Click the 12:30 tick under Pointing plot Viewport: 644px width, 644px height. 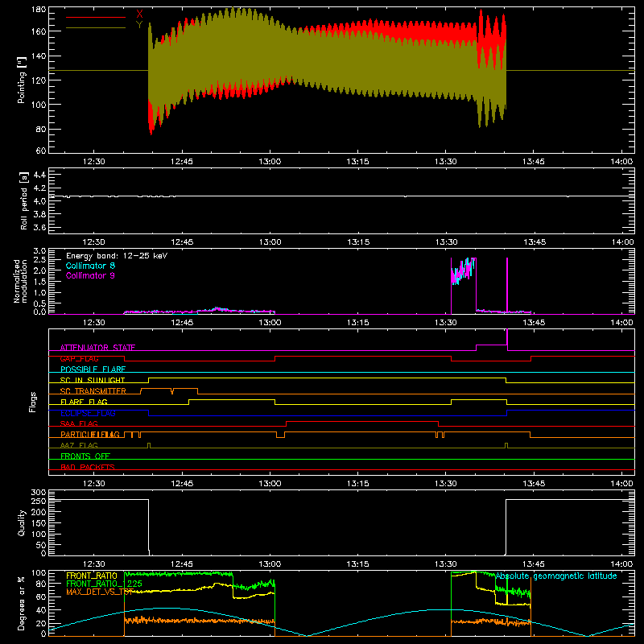(93, 162)
